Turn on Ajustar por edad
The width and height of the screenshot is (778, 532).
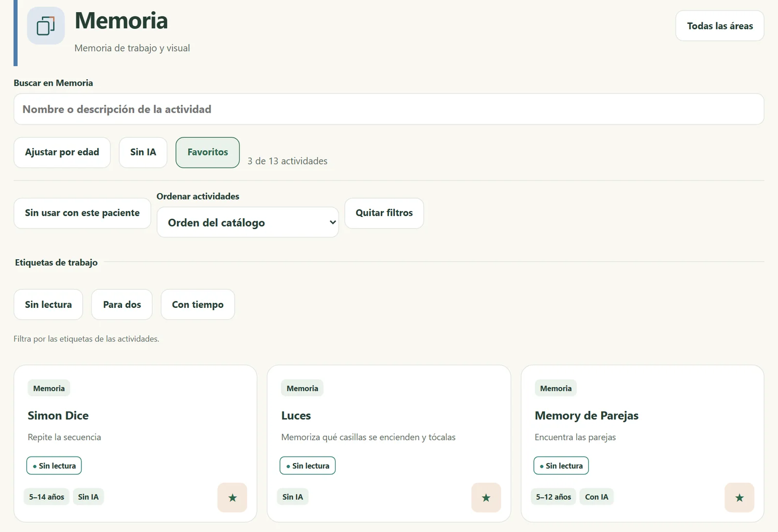[62, 152]
